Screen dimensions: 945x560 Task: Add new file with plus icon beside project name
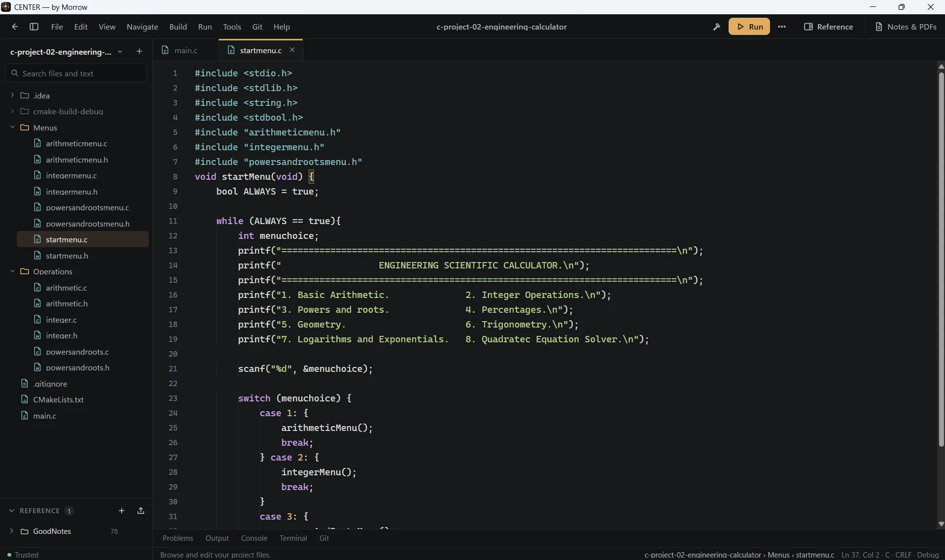pos(139,51)
